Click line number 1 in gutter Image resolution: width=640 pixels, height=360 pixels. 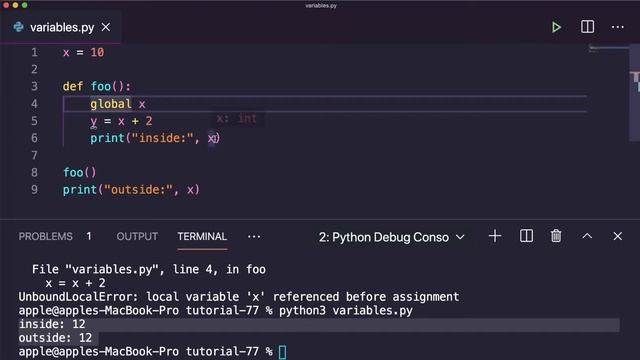34,52
